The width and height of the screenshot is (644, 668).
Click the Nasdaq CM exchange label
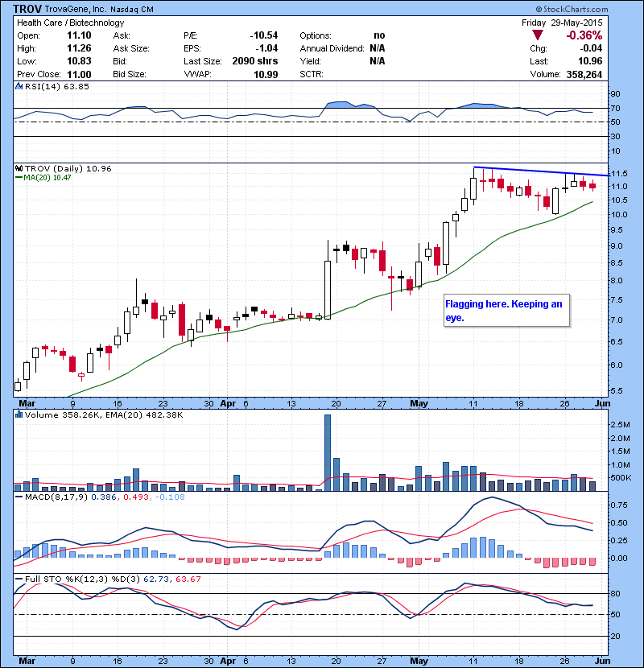[x=132, y=10]
